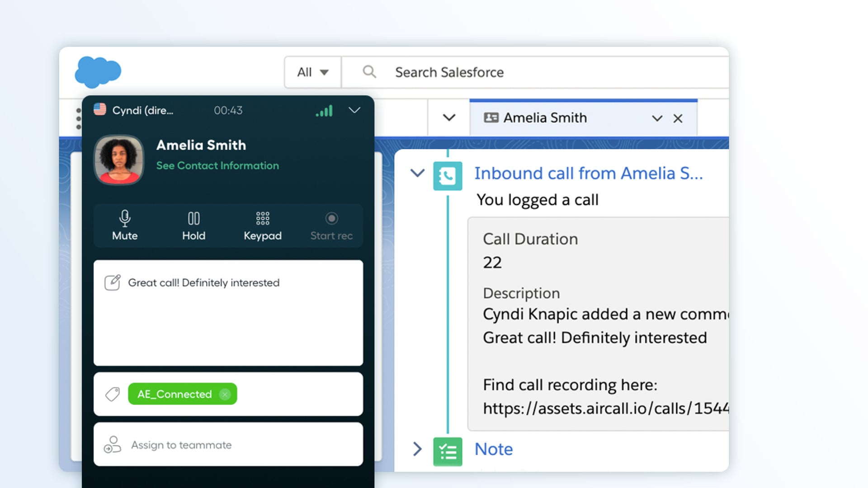
Task: Open Inbound call from Amelia link
Action: pyautogui.click(x=588, y=173)
